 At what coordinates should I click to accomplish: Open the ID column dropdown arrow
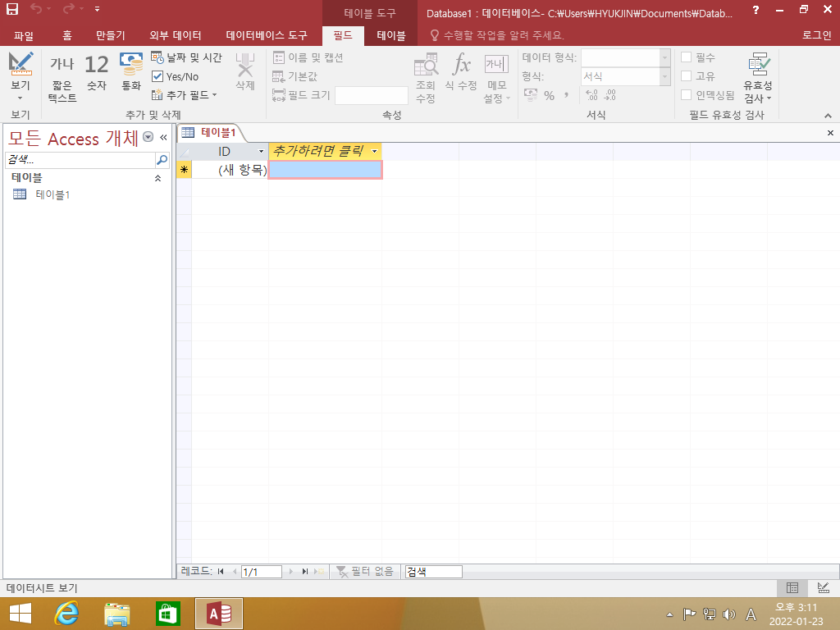(262, 152)
